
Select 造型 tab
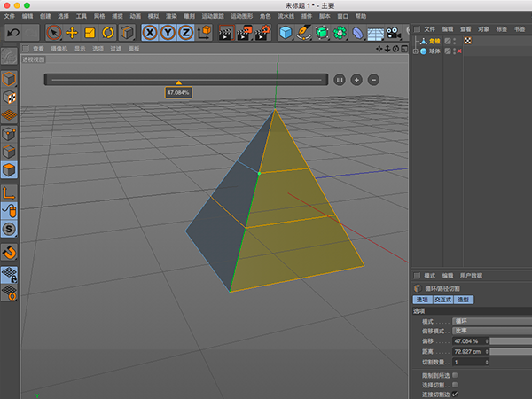pyautogui.click(x=463, y=300)
